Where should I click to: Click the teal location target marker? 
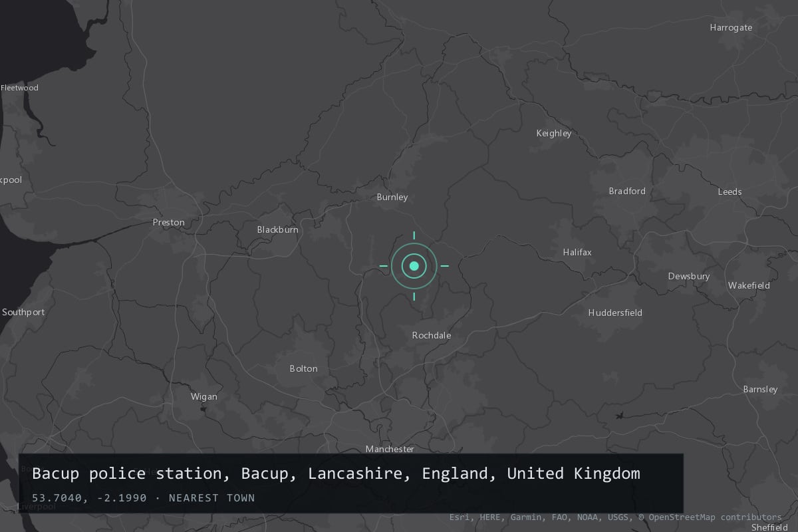(x=414, y=266)
